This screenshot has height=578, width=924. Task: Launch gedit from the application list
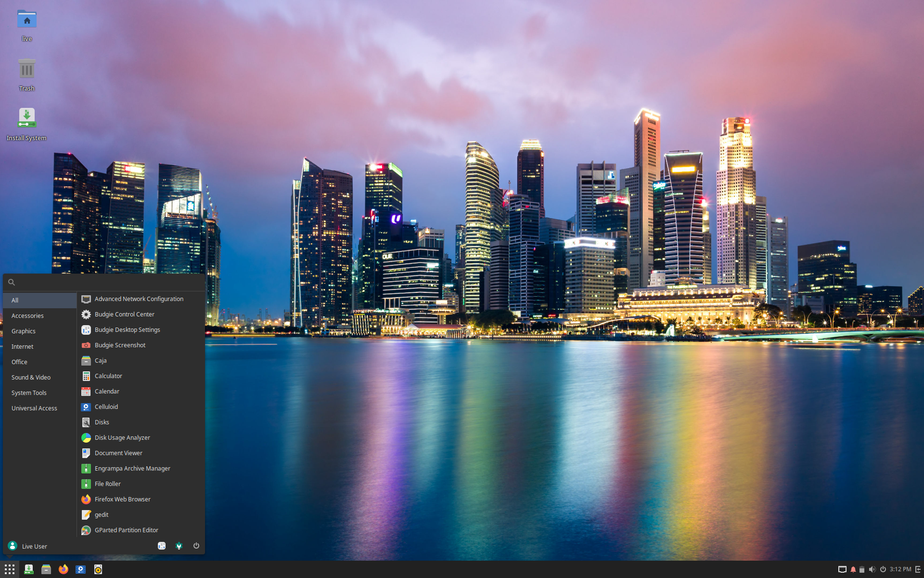[x=141, y=515]
